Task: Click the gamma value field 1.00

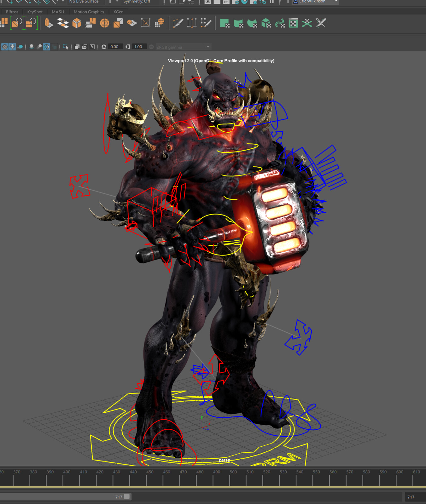Action: pyautogui.click(x=139, y=47)
